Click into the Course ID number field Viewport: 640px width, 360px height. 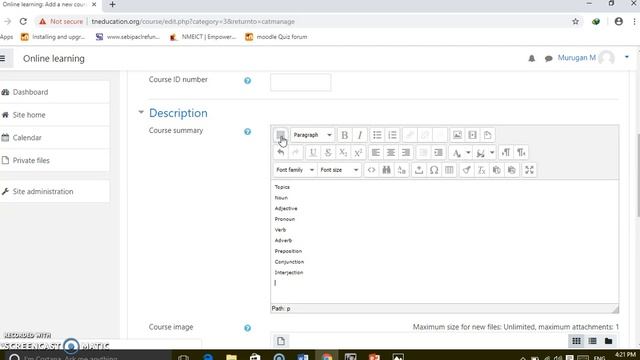pos(300,82)
